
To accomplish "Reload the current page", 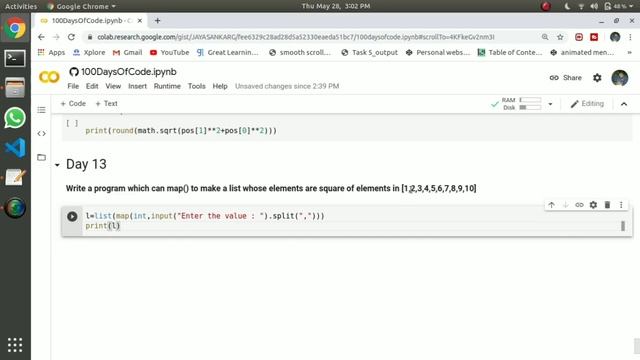I will tap(71, 37).
